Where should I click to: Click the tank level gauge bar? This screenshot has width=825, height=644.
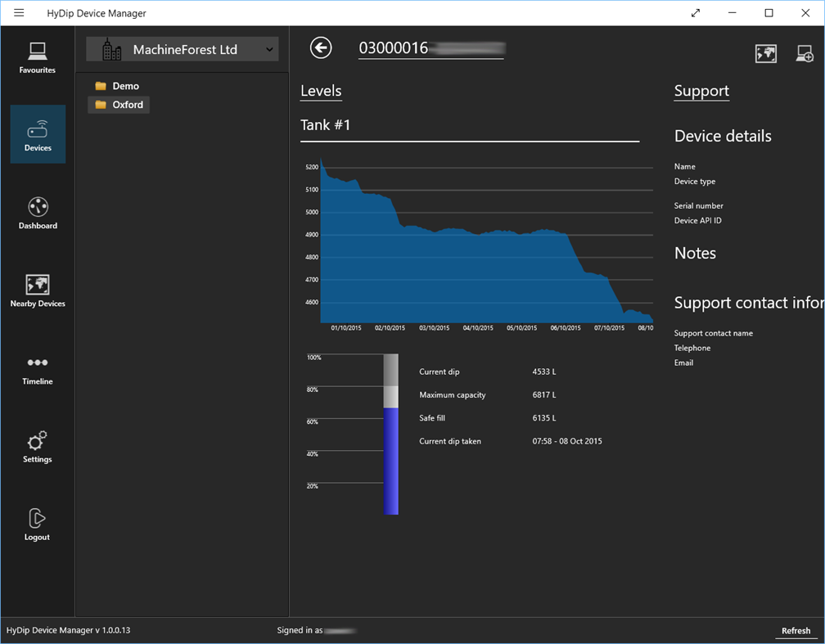click(x=391, y=434)
